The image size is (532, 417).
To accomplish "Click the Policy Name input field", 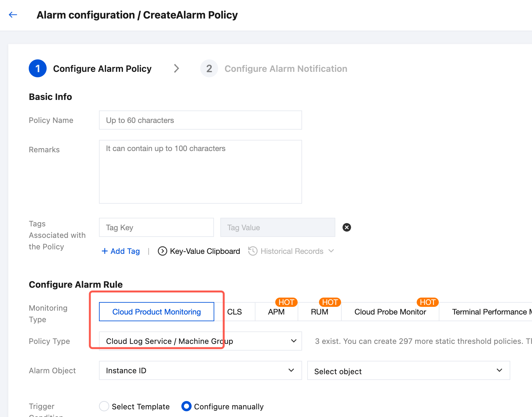I will 200,120.
